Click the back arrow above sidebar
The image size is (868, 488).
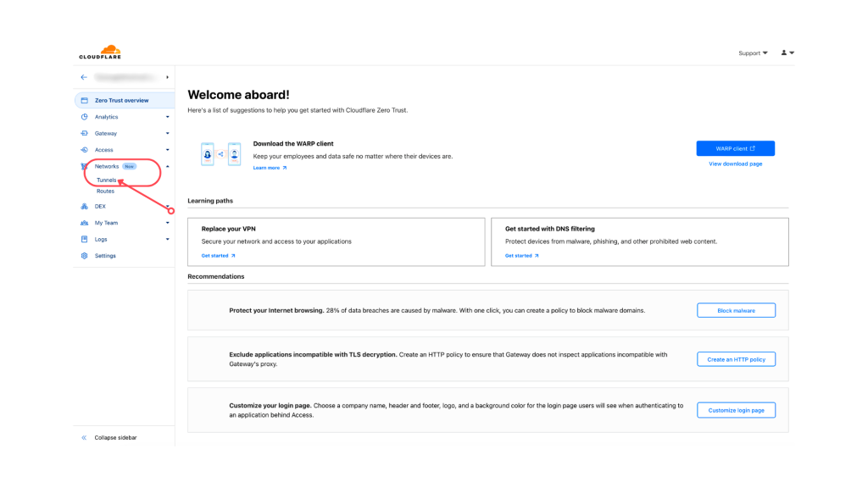84,77
